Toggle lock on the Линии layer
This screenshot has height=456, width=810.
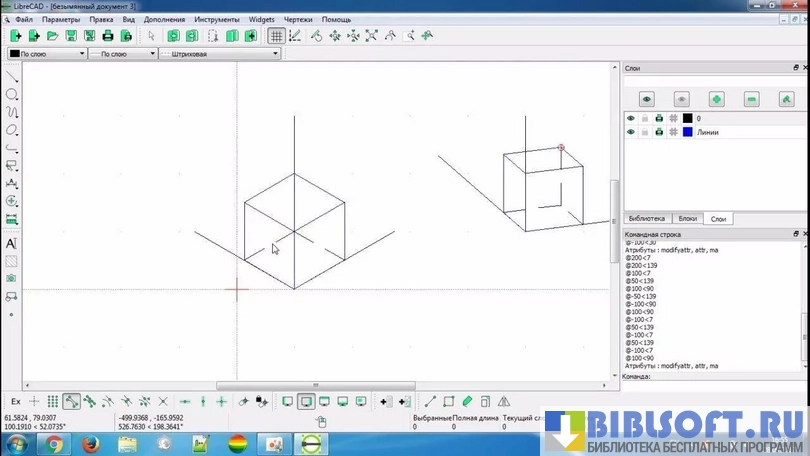[x=645, y=132]
